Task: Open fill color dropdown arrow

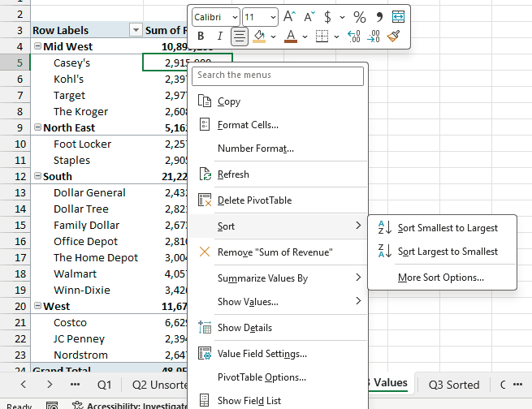Action: point(274,37)
